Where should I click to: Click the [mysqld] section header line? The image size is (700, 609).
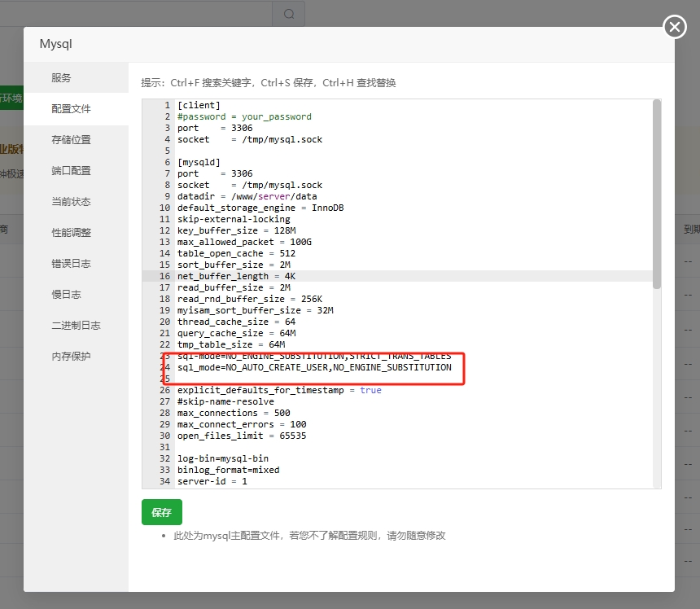(x=199, y=162)
